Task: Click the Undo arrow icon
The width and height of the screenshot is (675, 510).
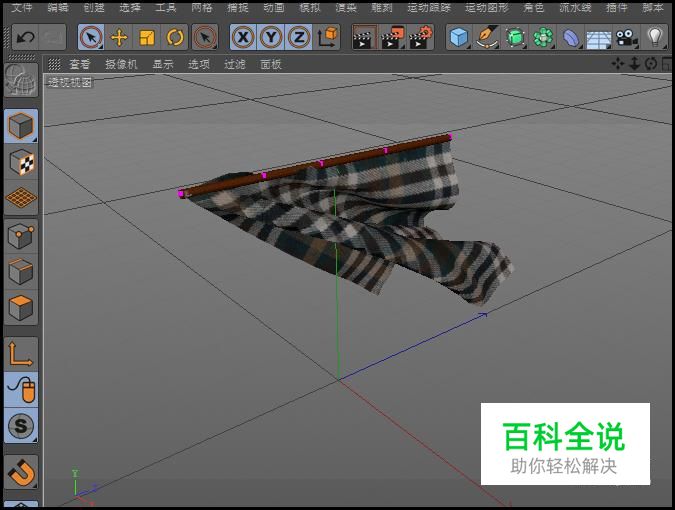Action: point(25,38)
